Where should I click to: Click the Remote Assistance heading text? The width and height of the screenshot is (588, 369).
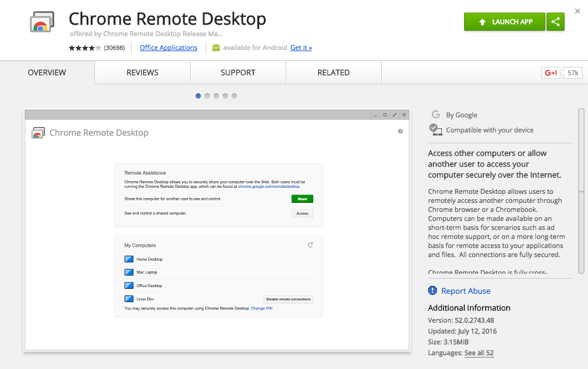click(145, 173)
